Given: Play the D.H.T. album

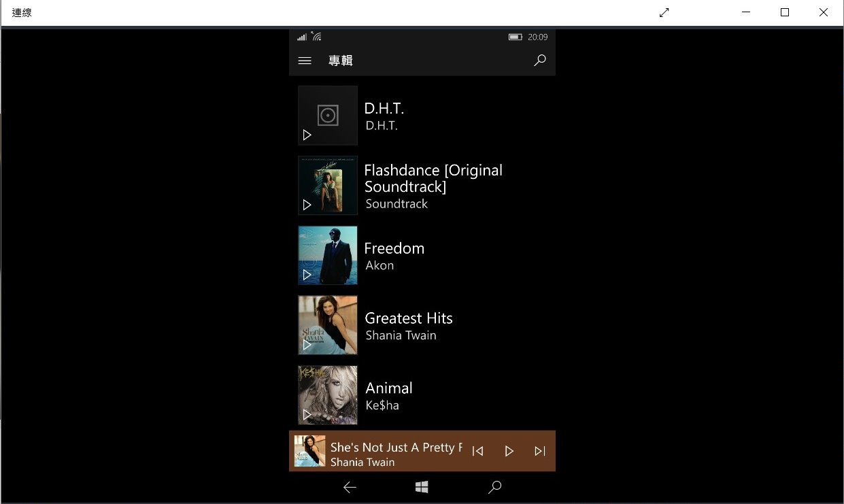Looking at the screenshot, I should pos(307,135).
